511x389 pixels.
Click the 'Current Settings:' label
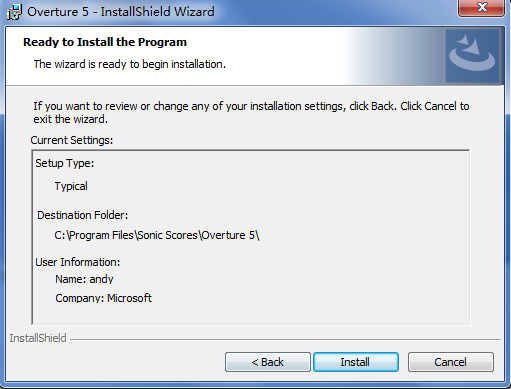click(72, 140)
